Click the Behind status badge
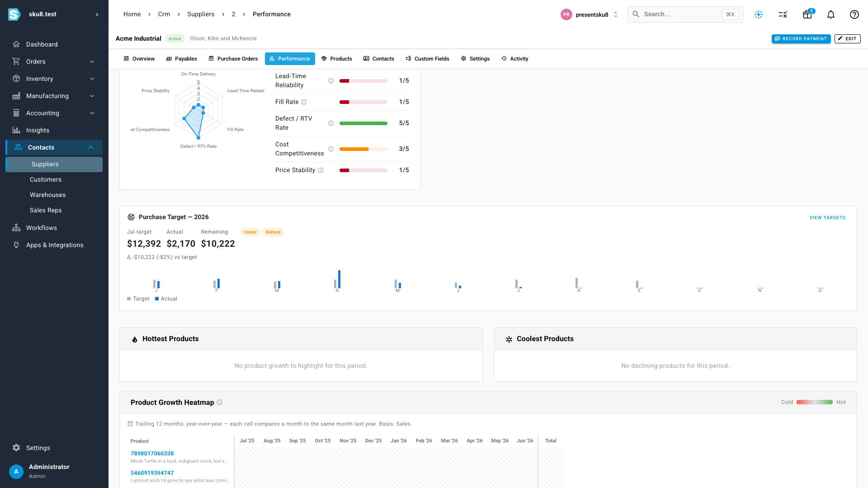The height and width of the screenshot is (488, 868). (x=273, y=232)
